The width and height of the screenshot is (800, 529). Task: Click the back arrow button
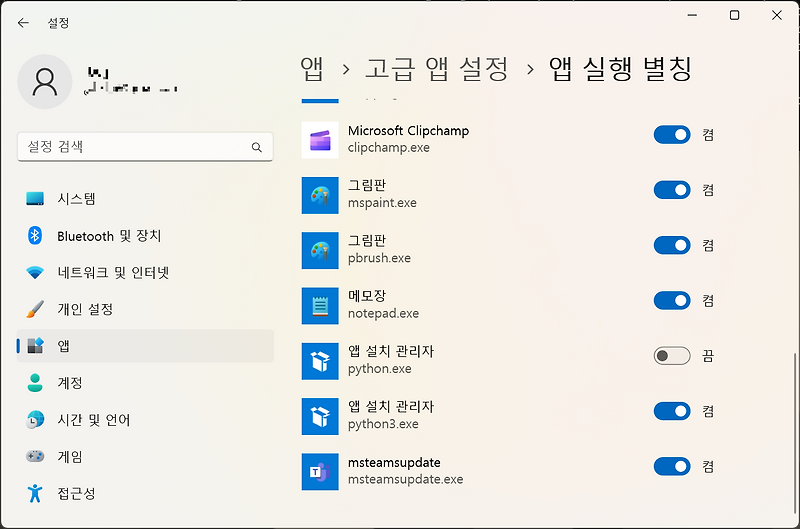(x=23, y=23)
